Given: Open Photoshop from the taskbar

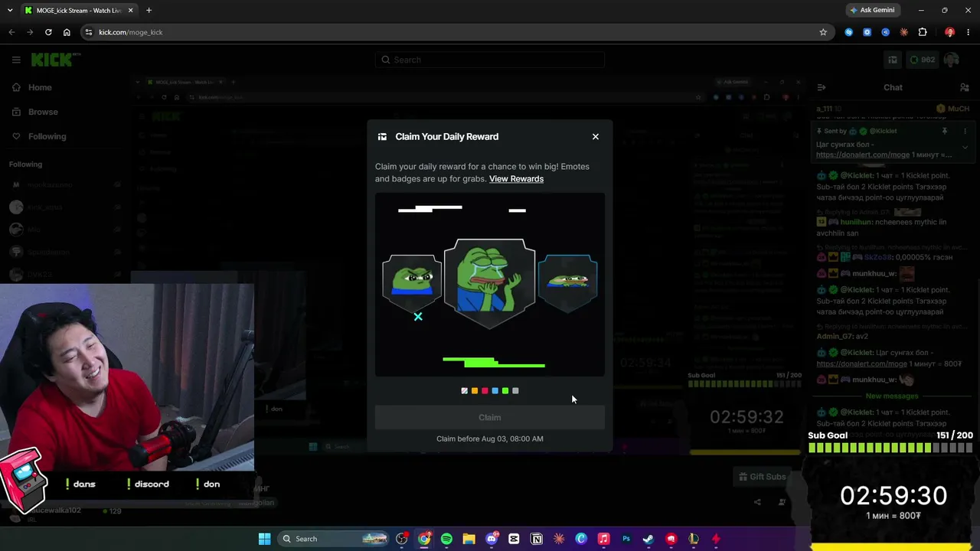Looking at the screenshot, I should pos(626,539).
